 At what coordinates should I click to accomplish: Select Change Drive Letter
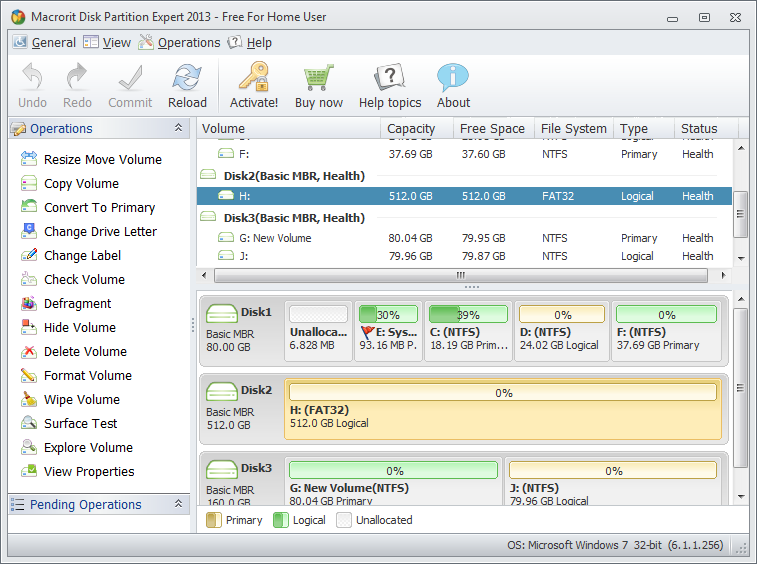(x=89, y=231)
